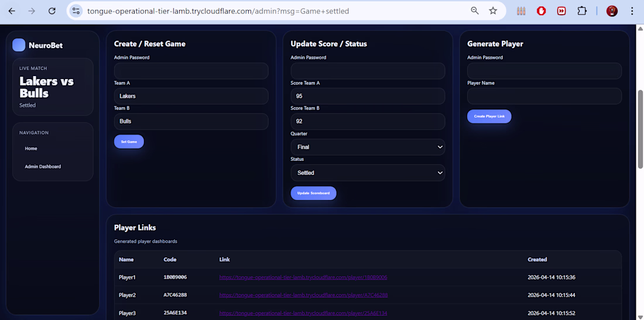Click the red fast-forward extension icon
Screen dimensions: 644x320
pos(561,11)
